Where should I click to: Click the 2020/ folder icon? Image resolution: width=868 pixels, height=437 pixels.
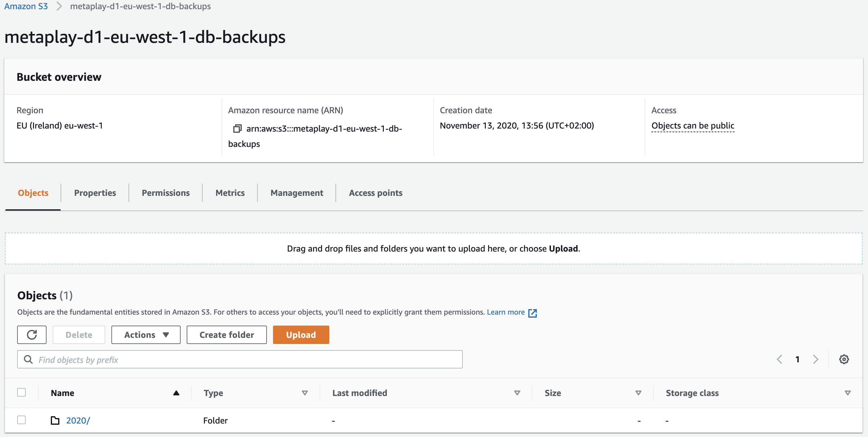pyautogui.click(x=55, y=420)
